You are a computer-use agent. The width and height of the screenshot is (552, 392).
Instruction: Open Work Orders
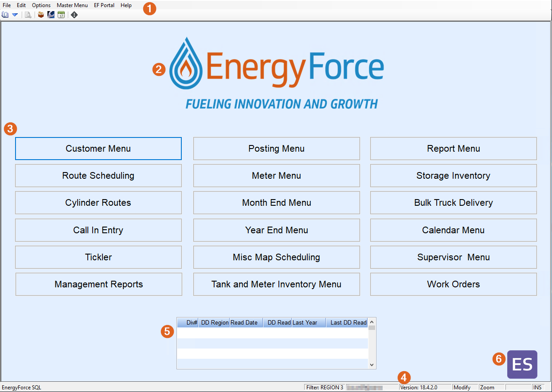[x=454, y=284]
